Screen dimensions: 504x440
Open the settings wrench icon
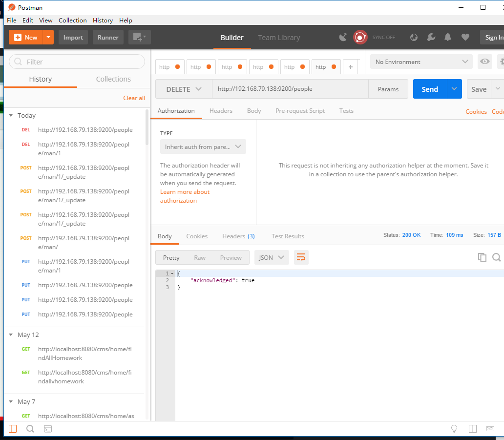tap(431, 38)
